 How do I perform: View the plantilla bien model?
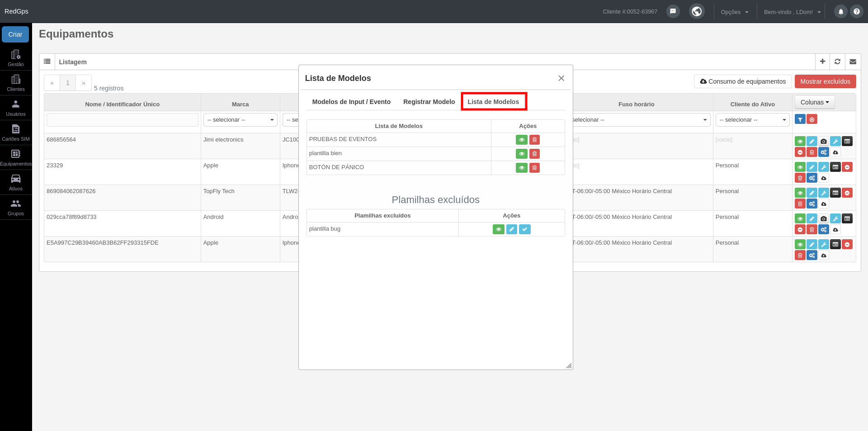(x=522, y=154)
